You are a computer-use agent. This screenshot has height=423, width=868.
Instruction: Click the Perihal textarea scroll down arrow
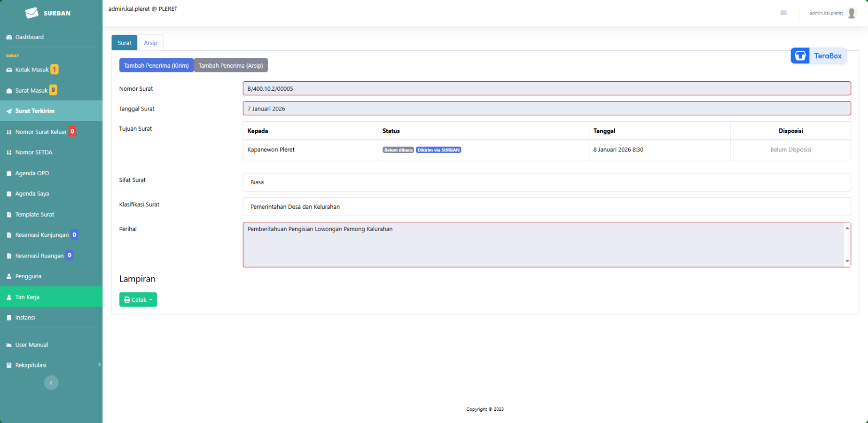click(x=847, y=261)
